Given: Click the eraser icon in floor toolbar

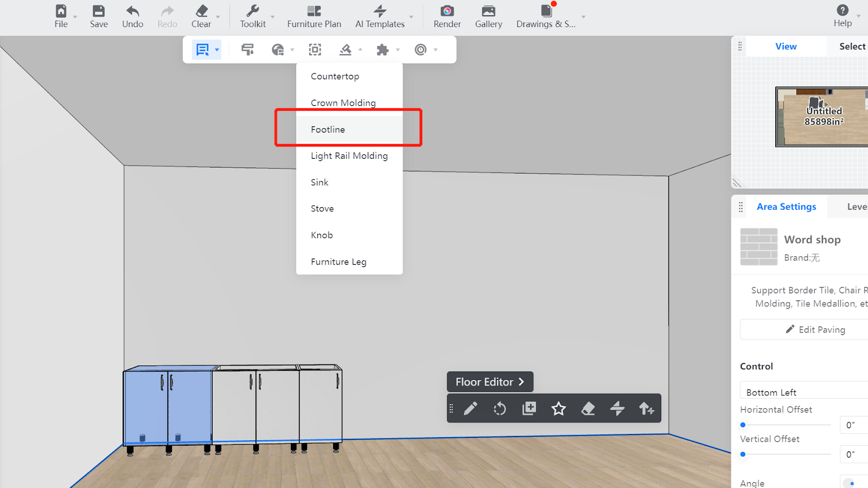Looking at the screenshot, I should pyautogui.click(x=588, y=408).
